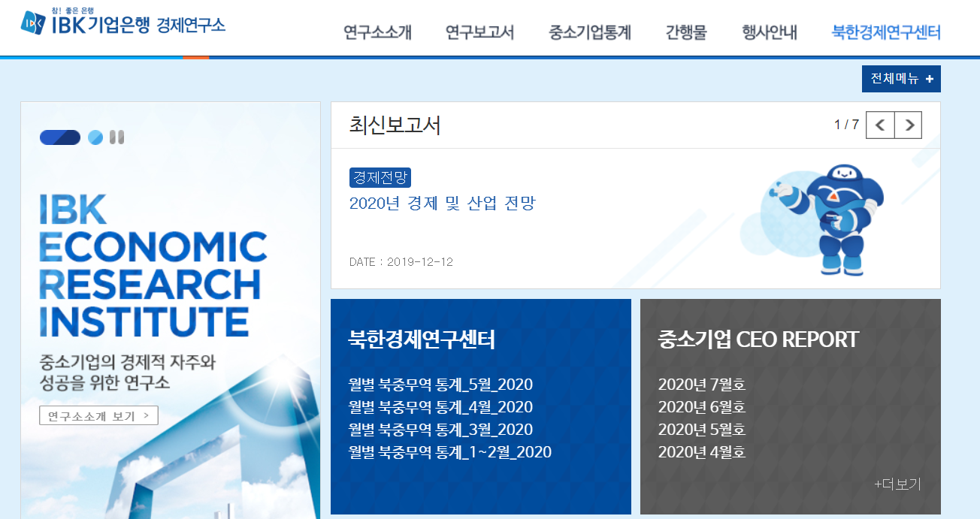This screenshot has height=519, width=980.
Task: Click the IBK Economic Research Institute banner
Action: pos(171,310)
